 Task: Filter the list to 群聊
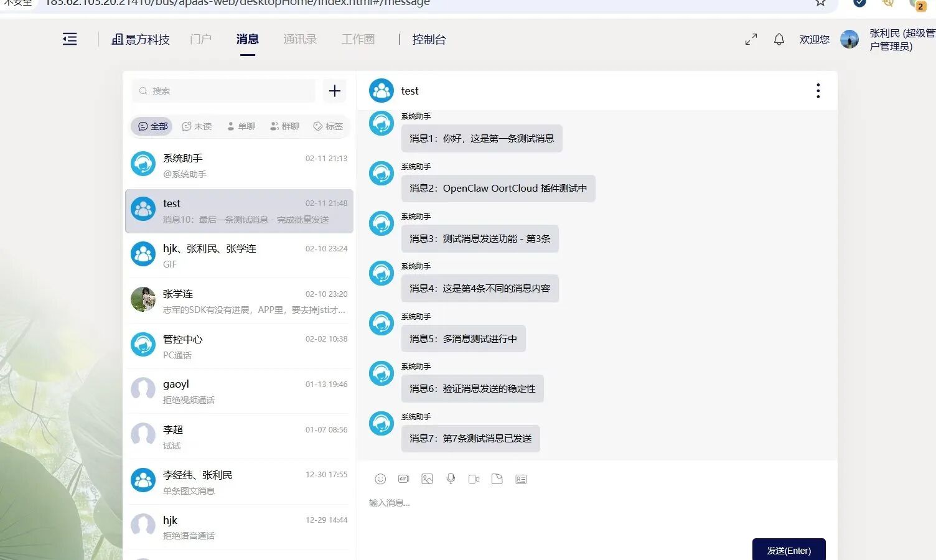284,126
